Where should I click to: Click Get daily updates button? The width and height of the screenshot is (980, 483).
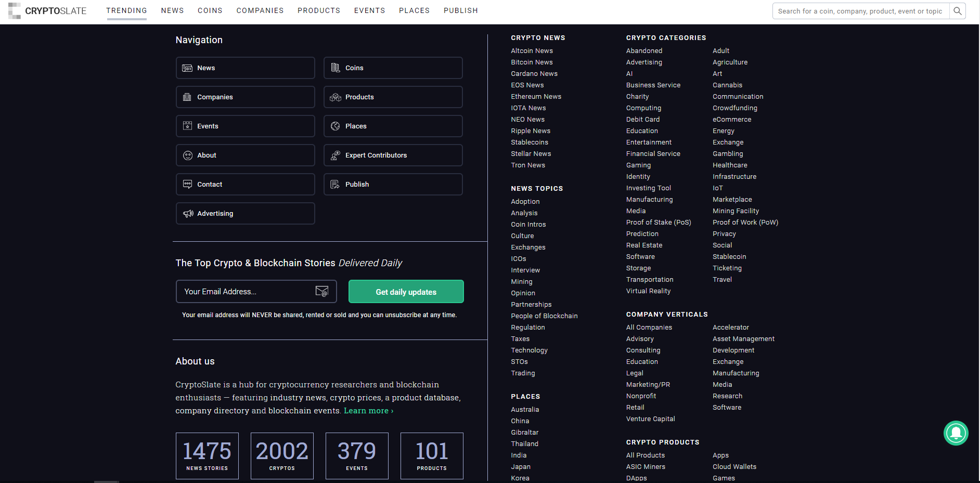(406, 292)
